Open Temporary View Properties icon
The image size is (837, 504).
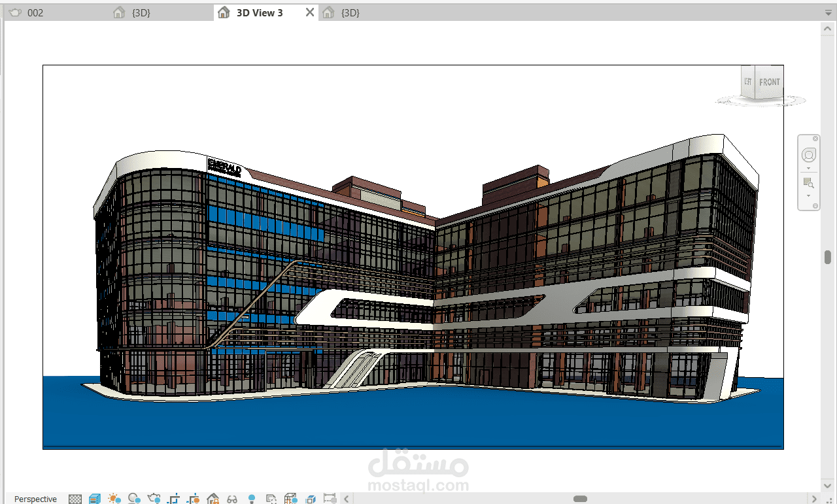[x=271, y=499]
